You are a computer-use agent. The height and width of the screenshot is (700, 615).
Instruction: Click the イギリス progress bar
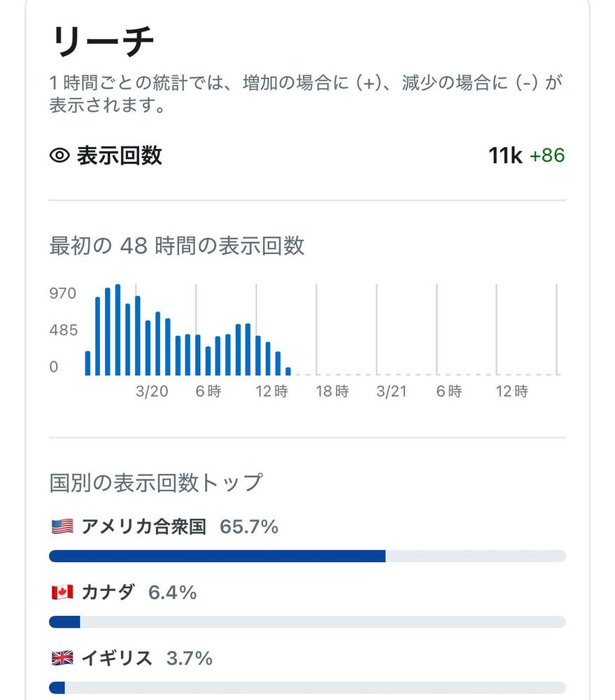307,687
